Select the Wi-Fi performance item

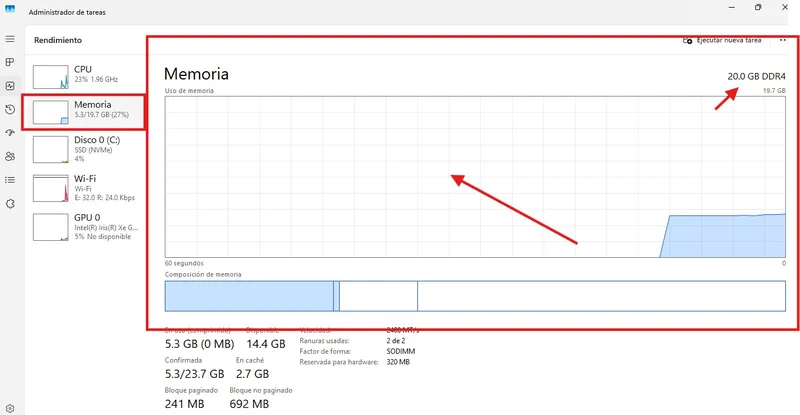[85, 188]
